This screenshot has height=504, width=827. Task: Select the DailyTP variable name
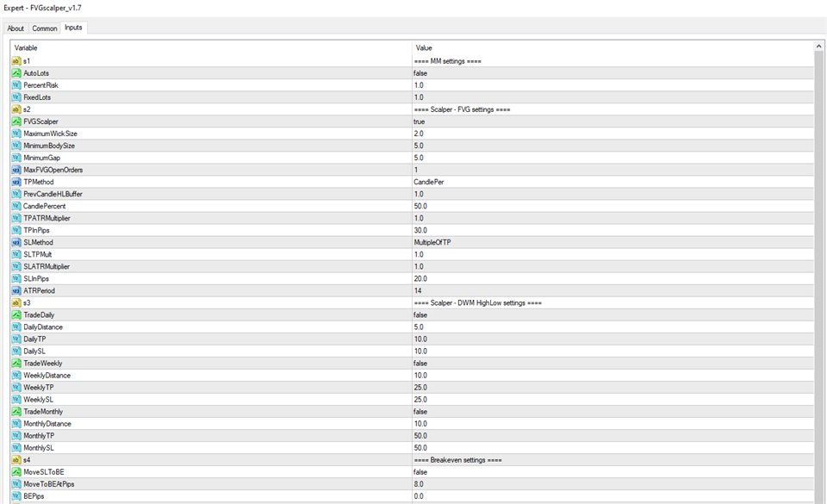34,339
